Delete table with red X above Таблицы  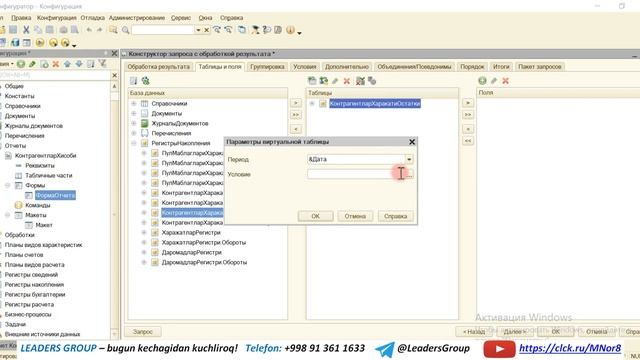[347, 81]
